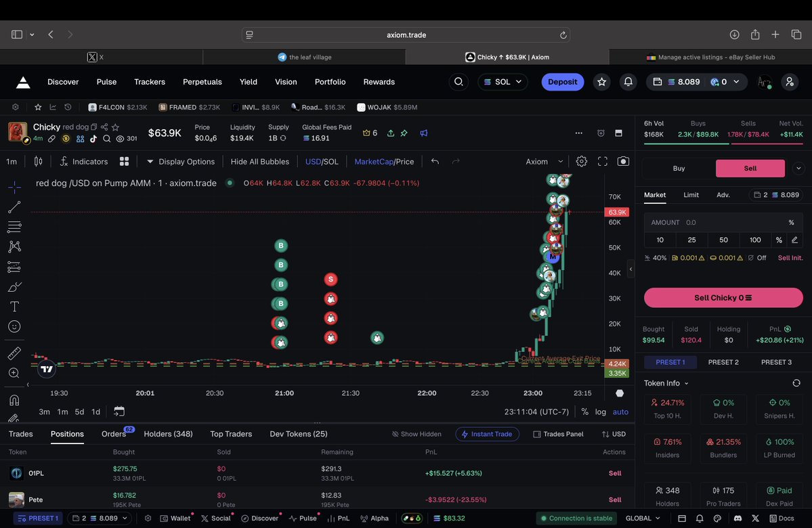The image size is (812, 528).
Task: Select the Buy side button
Action: 679,169
